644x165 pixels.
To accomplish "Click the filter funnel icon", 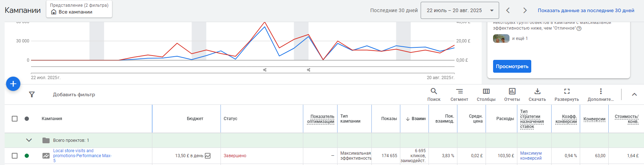I will coord(32,94).
